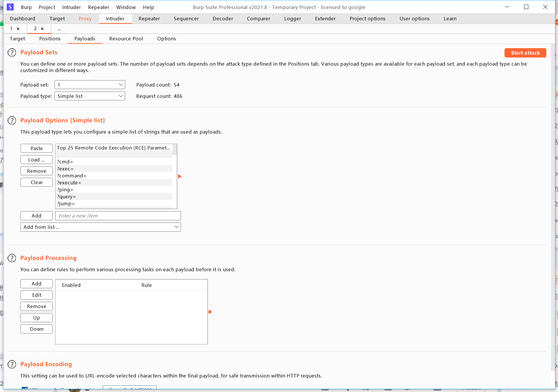Click Load button for payload list
The image size is (558, 392).
(x=36, y=160)
